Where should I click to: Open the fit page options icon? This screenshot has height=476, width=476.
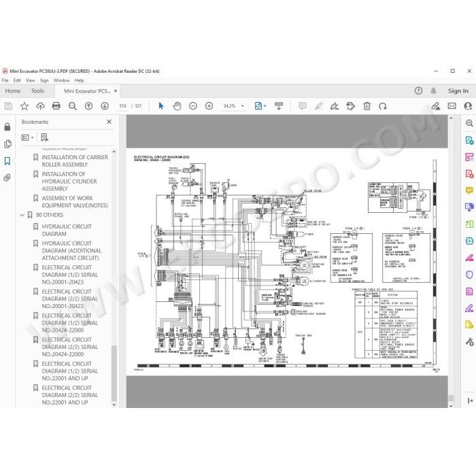260,106
